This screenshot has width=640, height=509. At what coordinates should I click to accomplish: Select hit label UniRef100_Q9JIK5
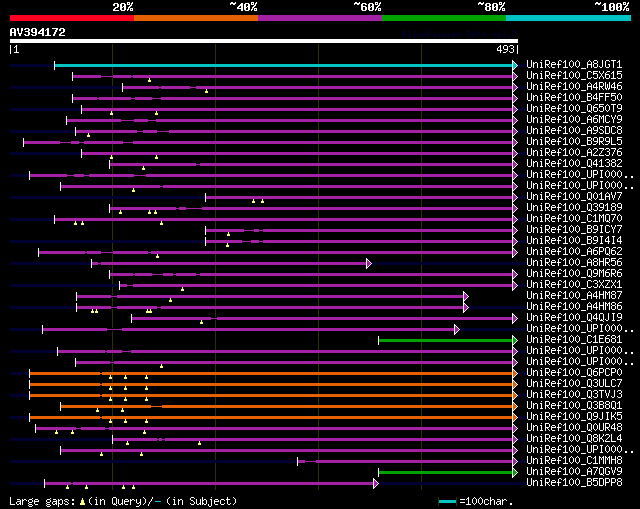pyautogui.click(x=574, y=417)
